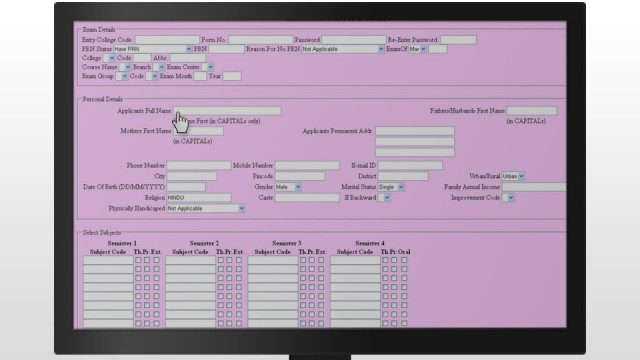Image resolution: width=640 pixels, height=360 pixels.
Task: Click first Subject Code field under Semister 1
Action: (x=108, y=260)
